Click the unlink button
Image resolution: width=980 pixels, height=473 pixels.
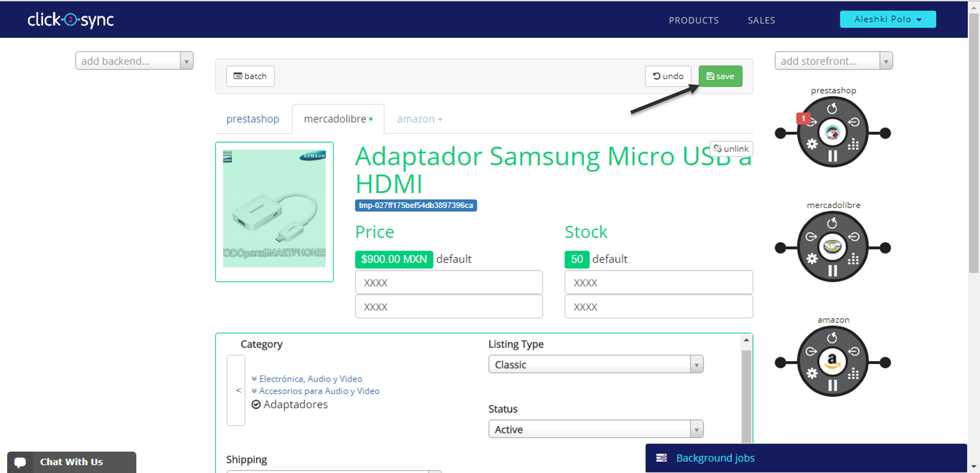(732, 149)
